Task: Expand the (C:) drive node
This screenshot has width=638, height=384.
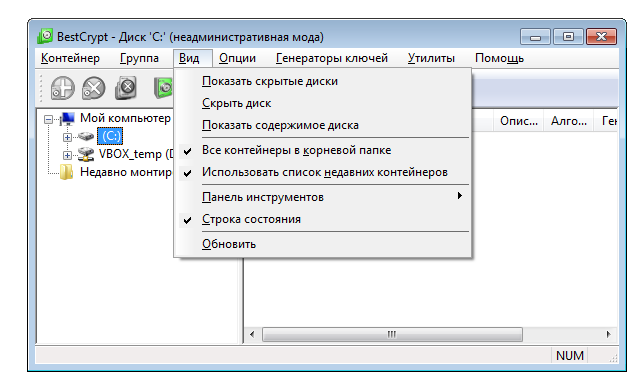Action: (x=67, y=137)
